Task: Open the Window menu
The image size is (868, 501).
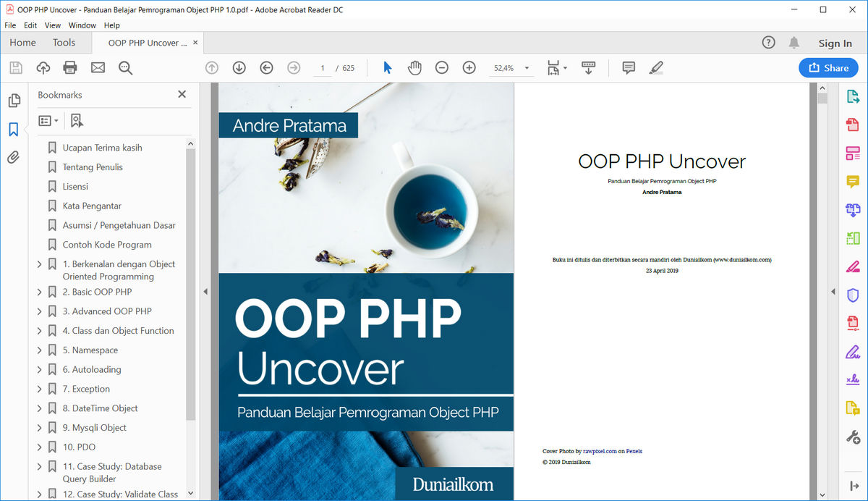Action: coord(82,25)
